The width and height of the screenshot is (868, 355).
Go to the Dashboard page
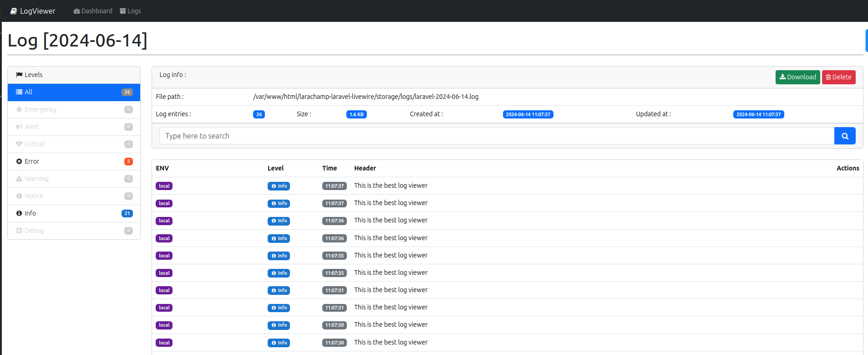click(93, 11)
